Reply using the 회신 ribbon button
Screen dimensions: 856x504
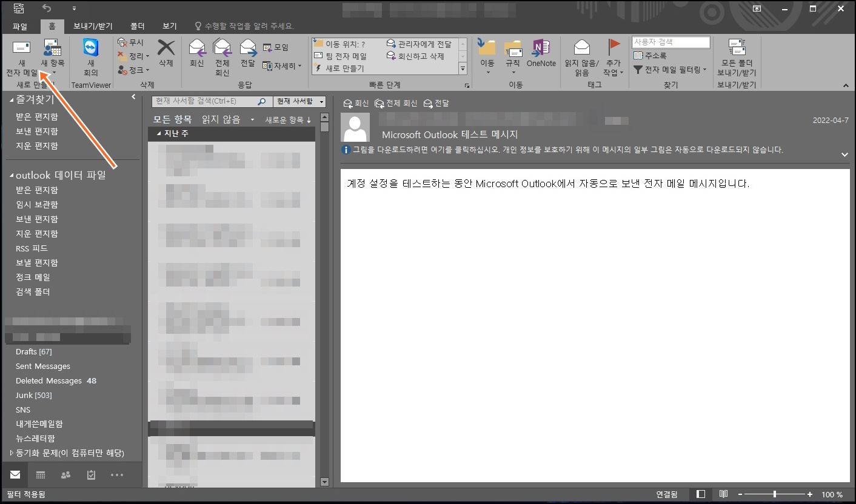[196, 53]
